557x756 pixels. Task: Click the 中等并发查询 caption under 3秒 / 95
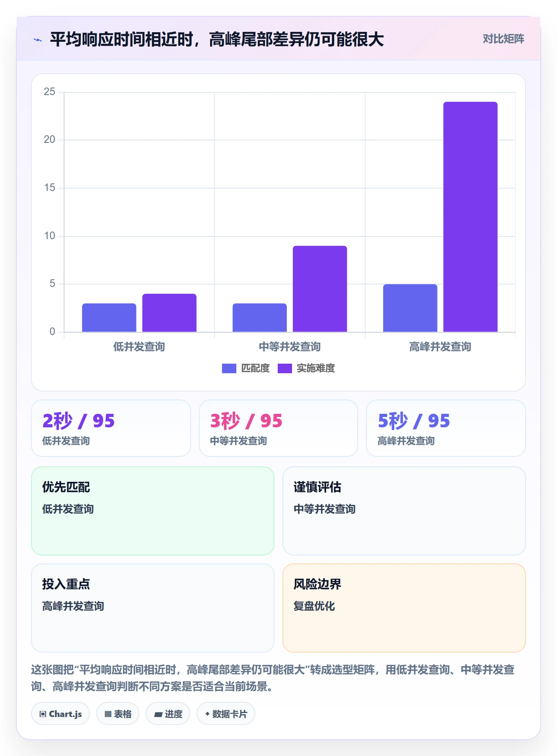point(238,441)
